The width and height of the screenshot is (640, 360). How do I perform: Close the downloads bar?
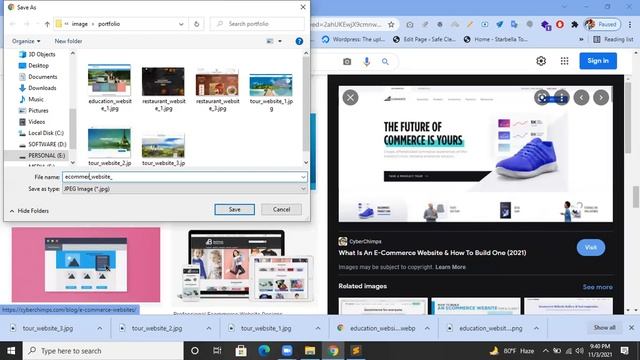point(631,327)
